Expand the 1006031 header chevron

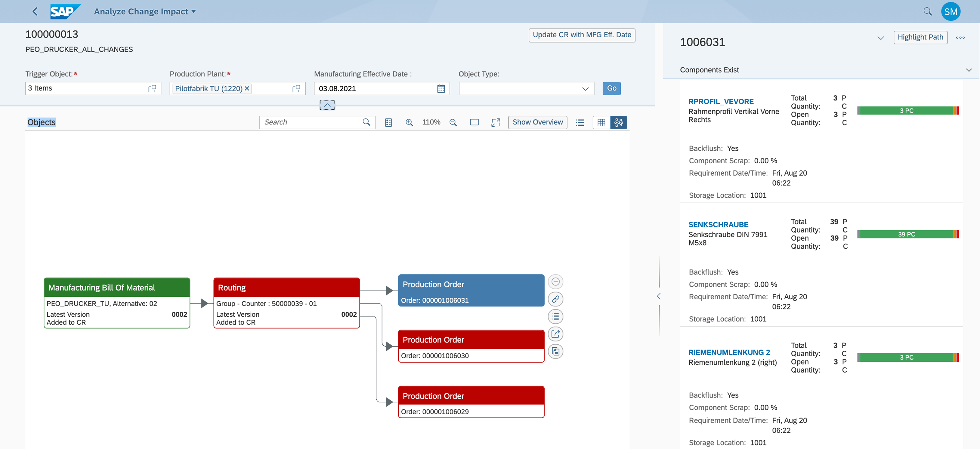pos(880,38)
